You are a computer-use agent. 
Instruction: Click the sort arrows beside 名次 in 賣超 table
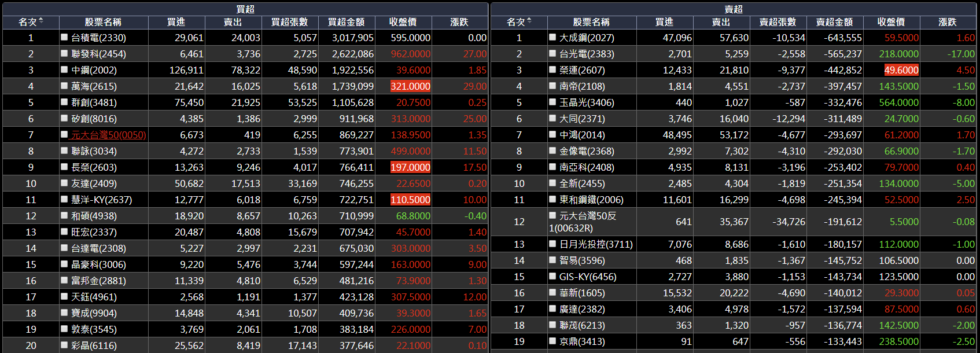[529, 21]
